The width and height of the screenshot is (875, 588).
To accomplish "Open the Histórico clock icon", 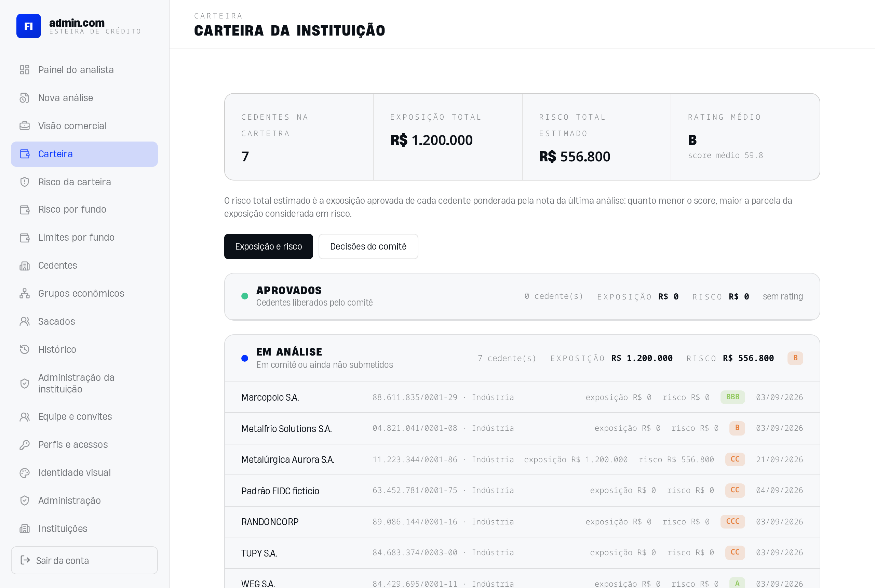I will (x=25, y=349).
